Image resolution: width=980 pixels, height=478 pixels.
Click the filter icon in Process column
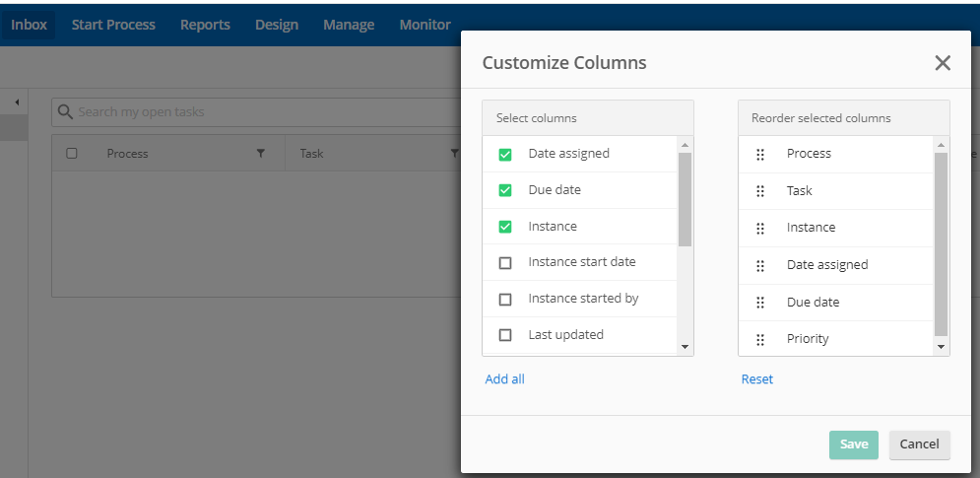[x=261, y=154]
